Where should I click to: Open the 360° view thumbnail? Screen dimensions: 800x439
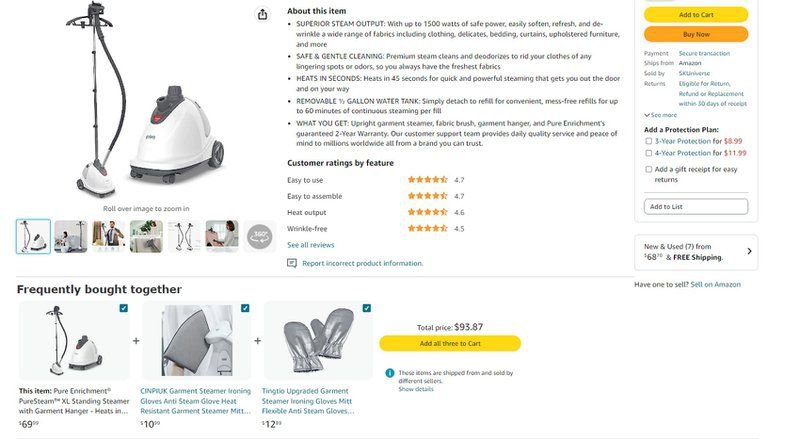point(259,236)
